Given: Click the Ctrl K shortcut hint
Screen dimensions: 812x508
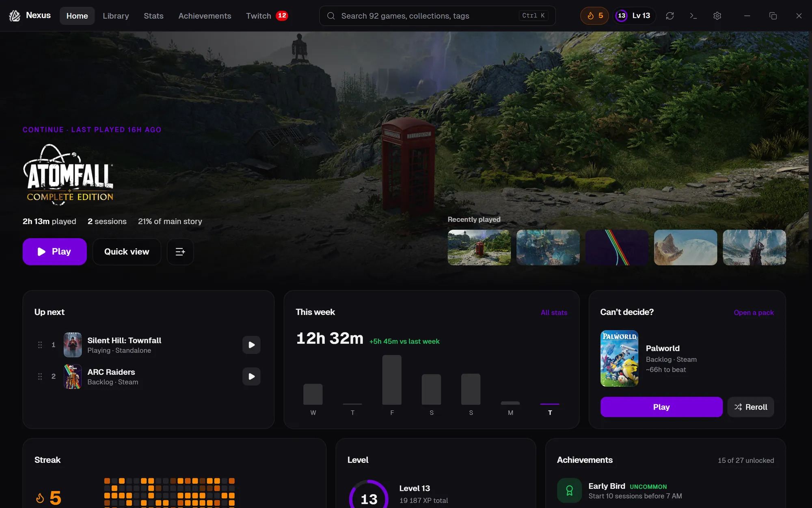Looking at the screenshot, I should (533, 16).
